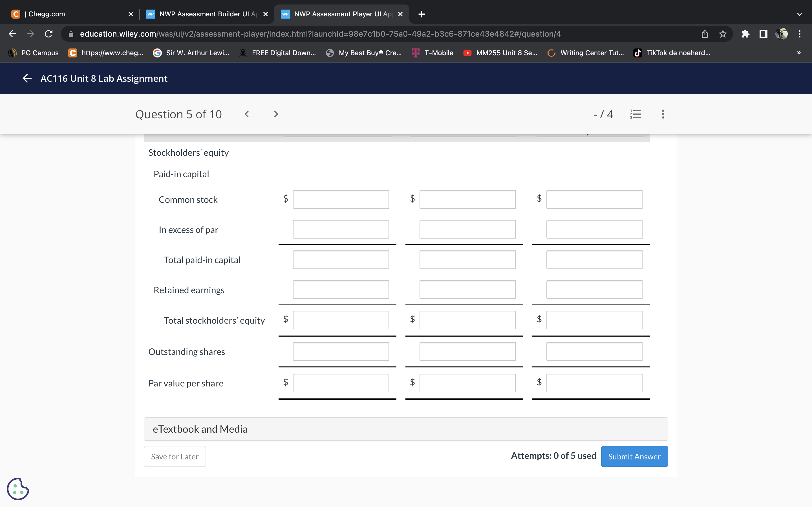Image resolution: width=812 pixels, height=507 pixels.
Task: Show hidden bookmarks via the chevron
Action: pyautogui.click(x=798, y=53)
